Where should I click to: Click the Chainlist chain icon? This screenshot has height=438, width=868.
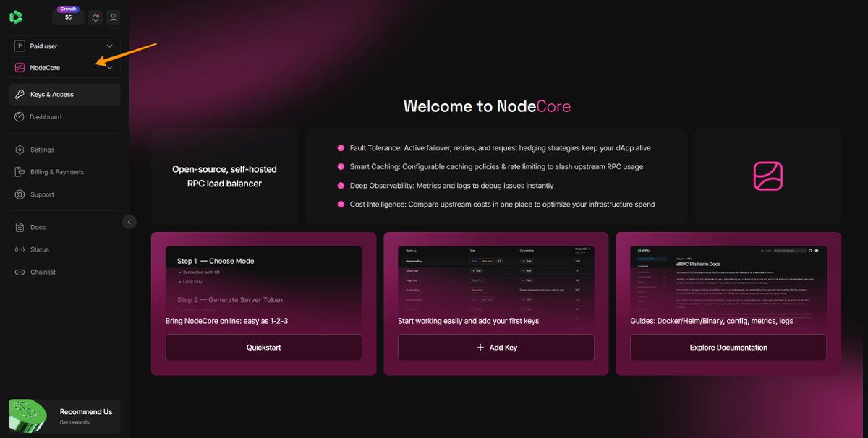[20, 272]
